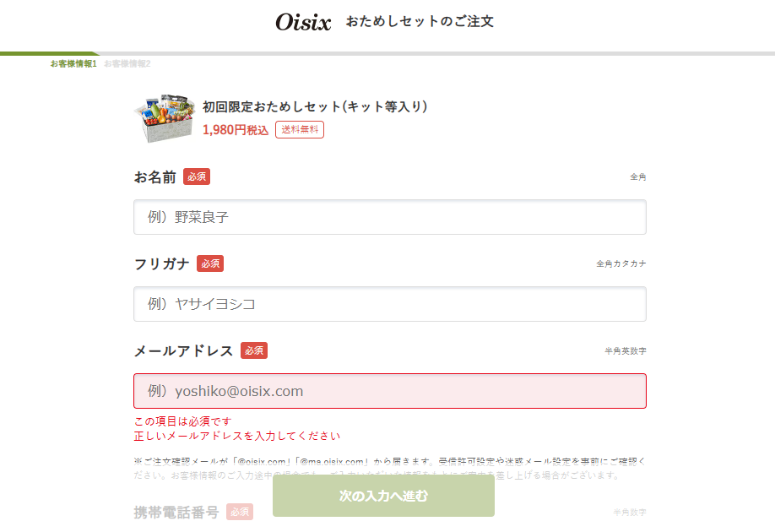Click the red error message この項目は必須です

[182, 421]
